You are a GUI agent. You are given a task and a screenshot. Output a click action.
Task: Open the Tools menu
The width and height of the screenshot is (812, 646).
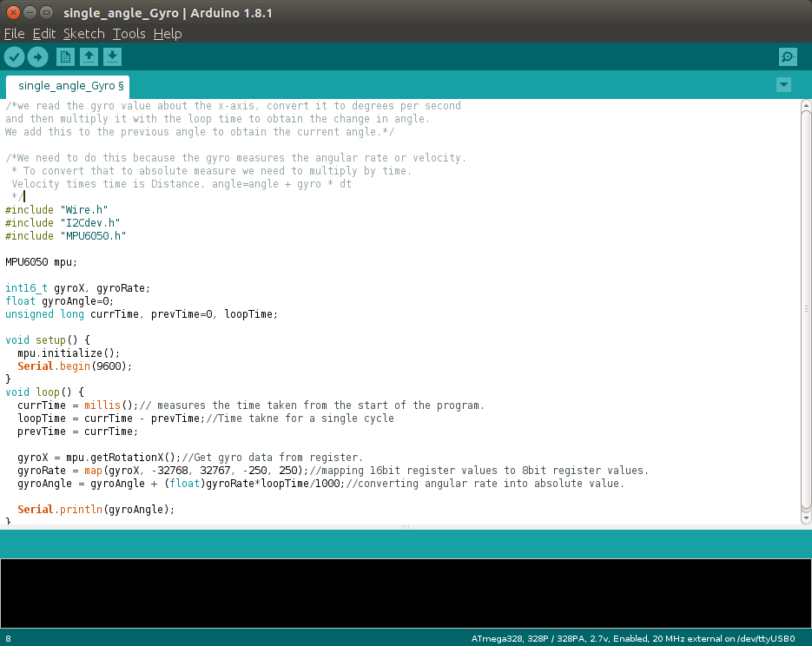129,34
